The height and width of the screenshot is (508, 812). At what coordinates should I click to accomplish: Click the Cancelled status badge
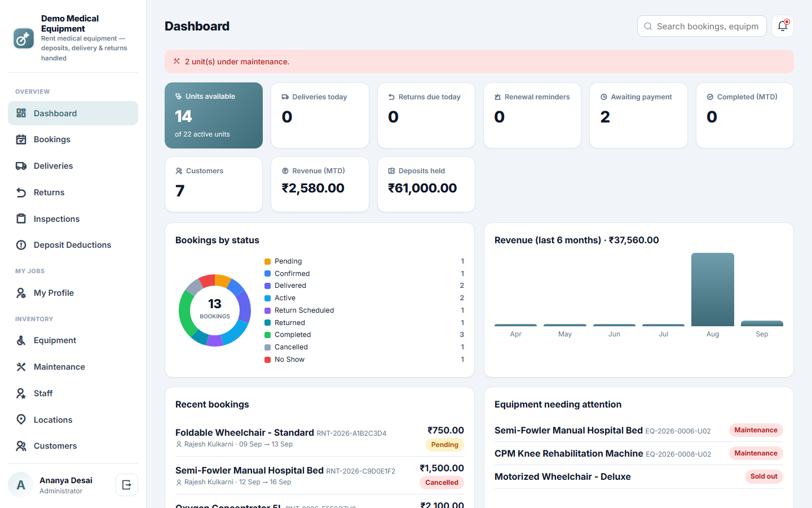(x=442, y=483)
